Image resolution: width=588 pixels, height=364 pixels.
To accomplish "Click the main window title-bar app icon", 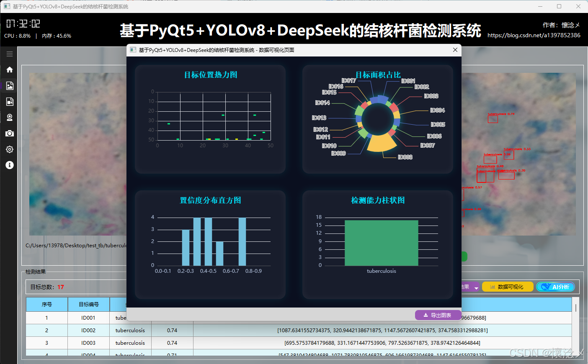I will click(7, 6).
